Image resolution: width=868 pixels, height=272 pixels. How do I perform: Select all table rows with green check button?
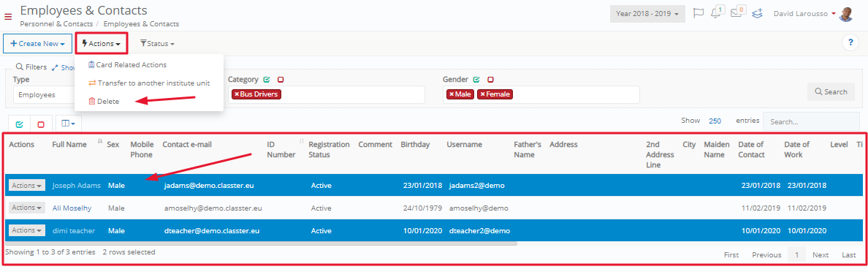[x=20, y=124]
